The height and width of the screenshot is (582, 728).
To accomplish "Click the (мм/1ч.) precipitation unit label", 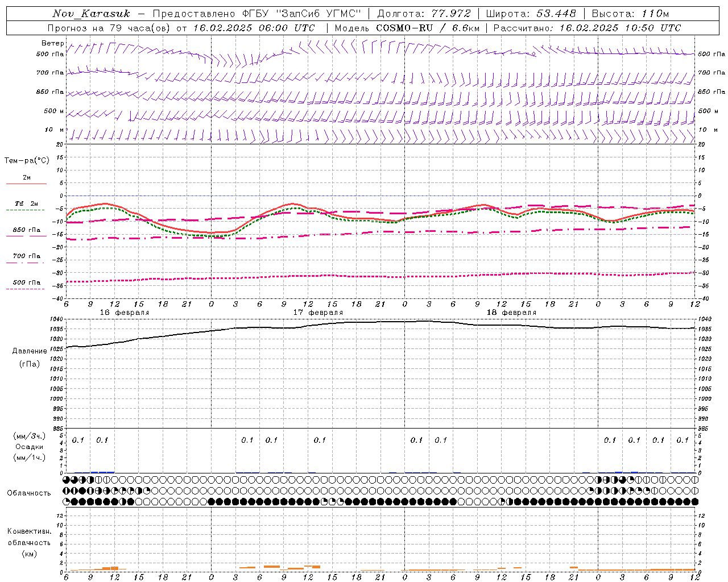I will click(x=30, y=458).
